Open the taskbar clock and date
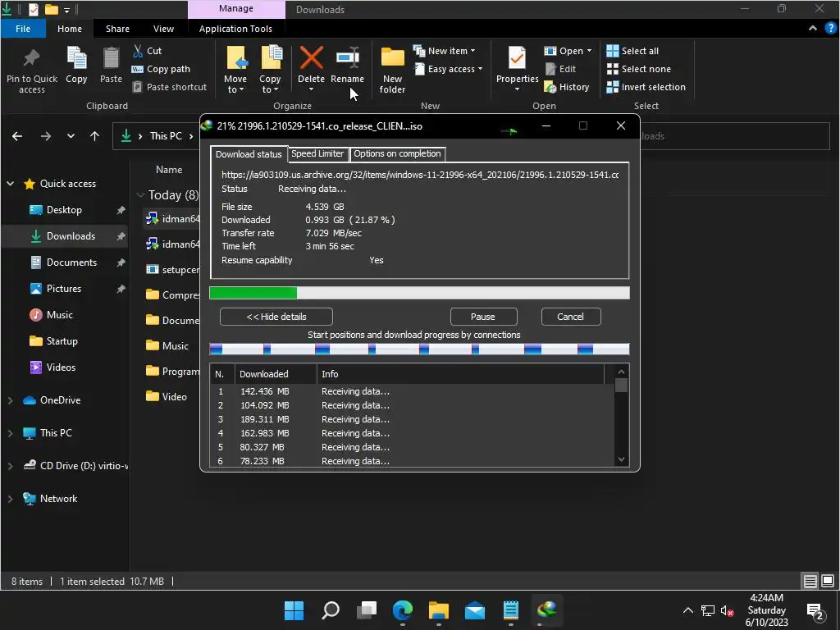Image resolution: width=840 pixels, height=630 pixels. [x=767, y=610]
